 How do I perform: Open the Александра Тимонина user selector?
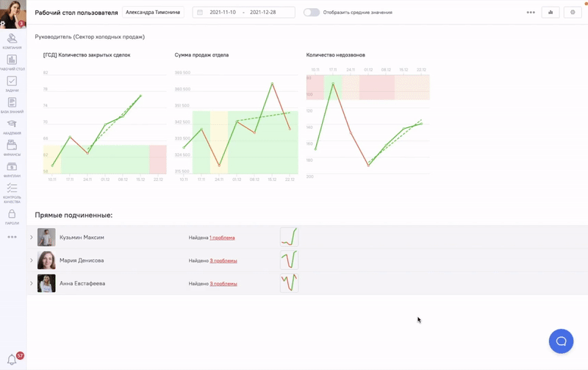[153, 12]
